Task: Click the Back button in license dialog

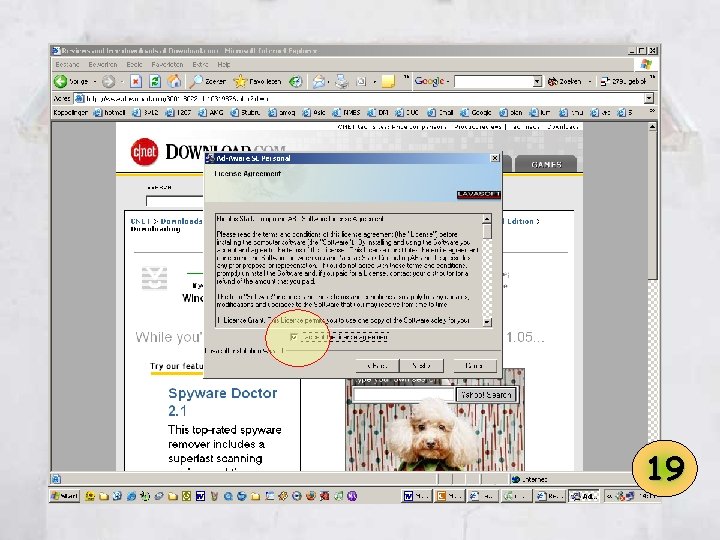Action: [x=377, y=366]
